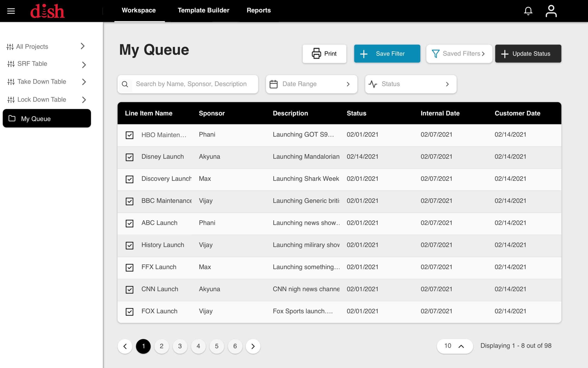Click the notification bell icon
The width and height of the screenshot is (588, 368).
tap(528, 11)
